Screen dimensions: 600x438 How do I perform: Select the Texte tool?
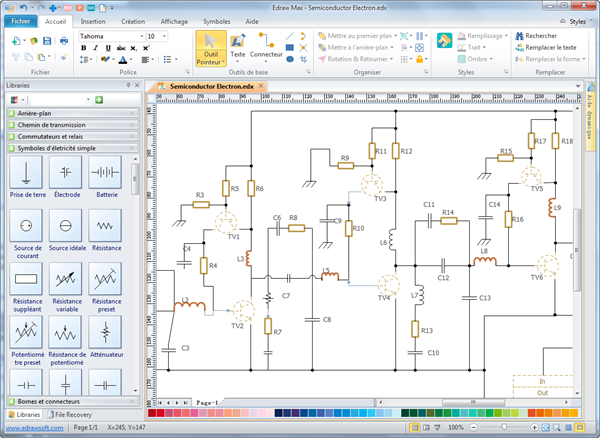tap(238, 47)
